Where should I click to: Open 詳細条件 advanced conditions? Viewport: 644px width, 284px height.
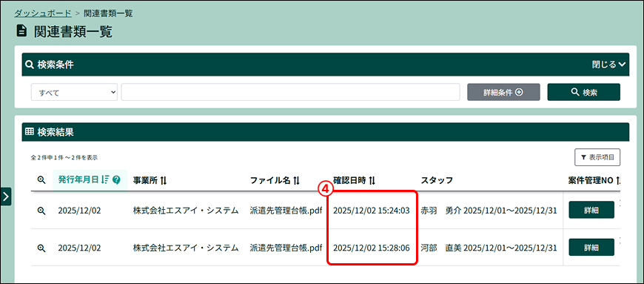click(503, 92)
